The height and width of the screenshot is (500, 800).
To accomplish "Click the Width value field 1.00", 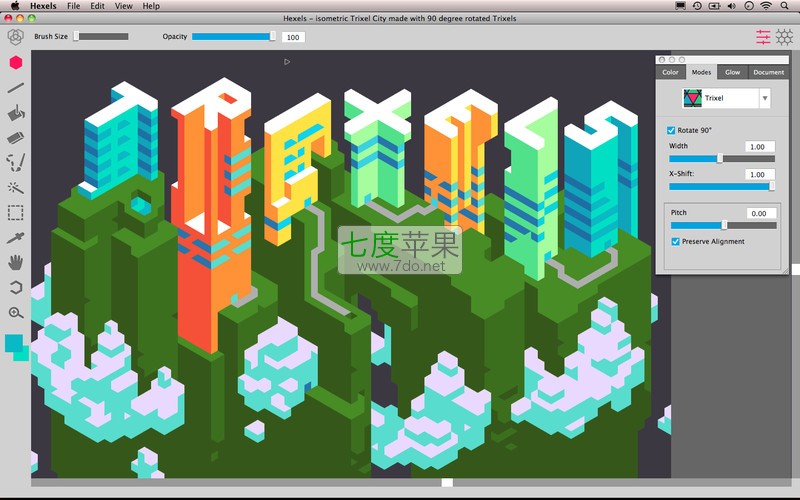I will [759, 146].
